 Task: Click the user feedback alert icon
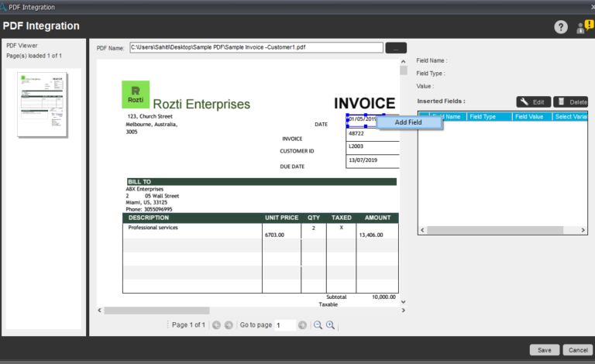(x=583, y=27)
